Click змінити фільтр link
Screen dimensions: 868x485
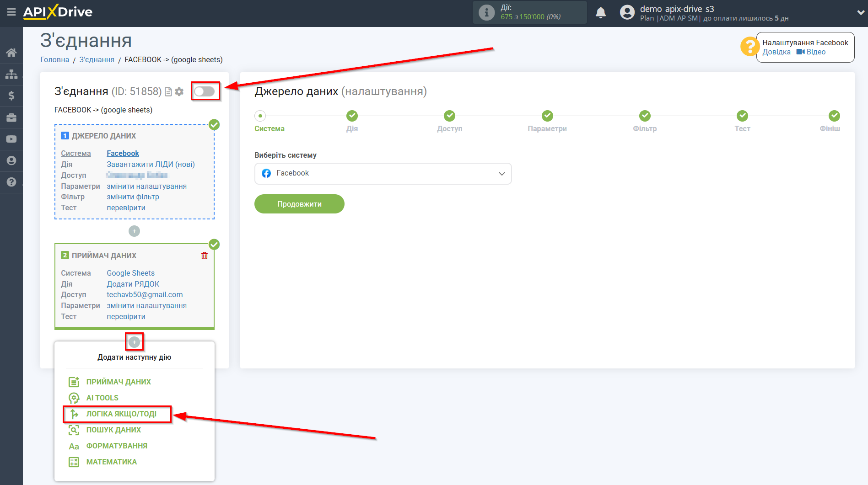pyautogui.click(x=133, y=197)
